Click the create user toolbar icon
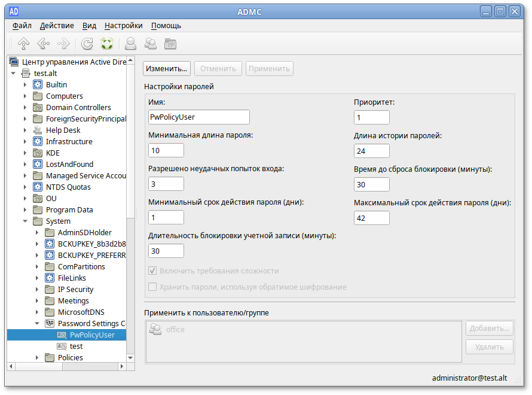Viewport: 532px width, 395px height. [x=130, y=43]
